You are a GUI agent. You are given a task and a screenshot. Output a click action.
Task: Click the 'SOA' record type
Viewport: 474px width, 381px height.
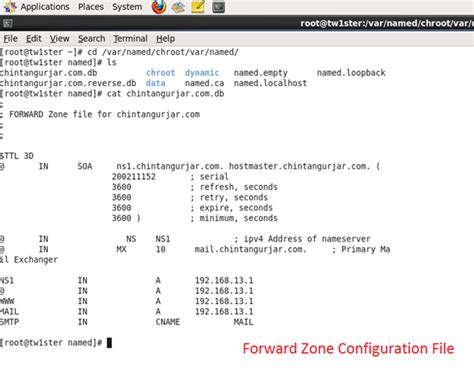(x=85, y=166)
